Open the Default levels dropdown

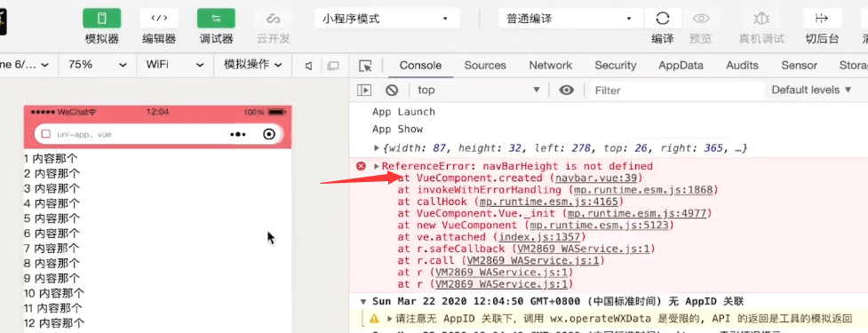pos(811,90)
